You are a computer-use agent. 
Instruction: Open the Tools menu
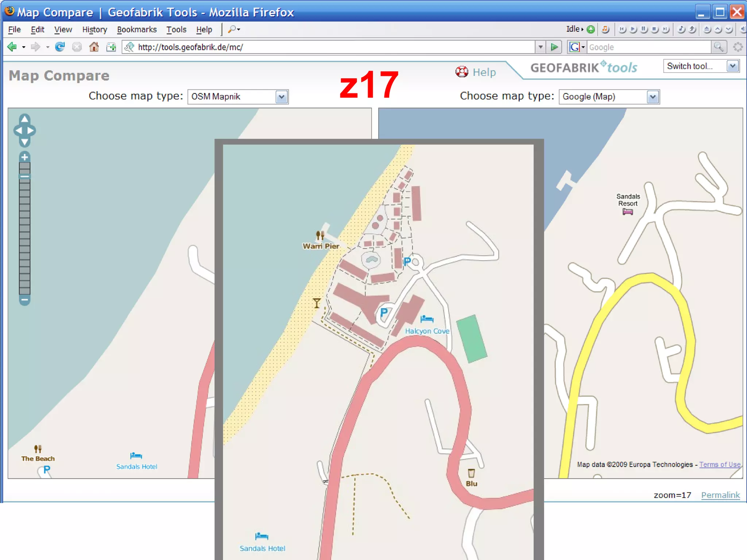[176, 30]
